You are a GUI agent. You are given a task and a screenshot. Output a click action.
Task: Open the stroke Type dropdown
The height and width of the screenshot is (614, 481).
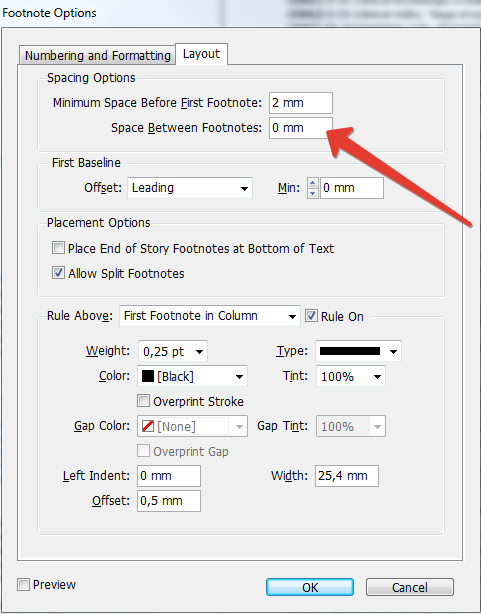[x=358, y=351]
